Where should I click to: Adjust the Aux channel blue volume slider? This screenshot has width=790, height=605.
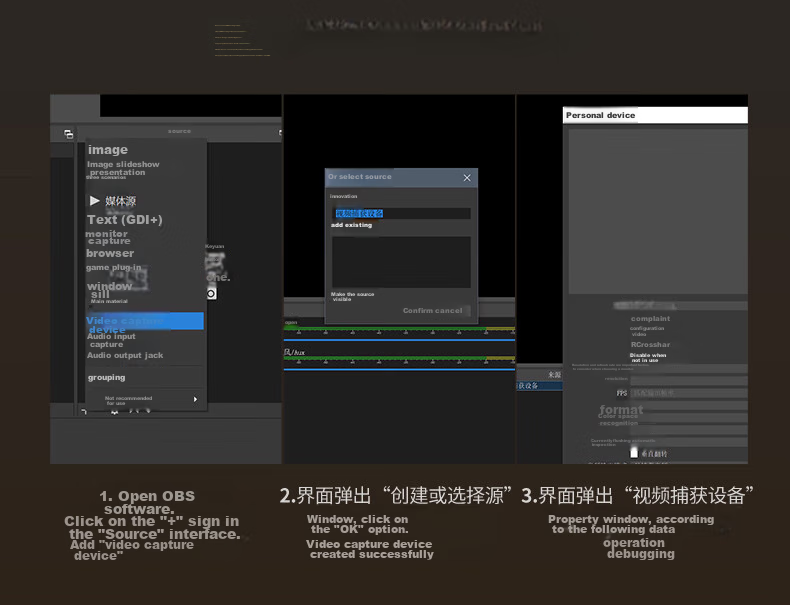[399, 369]
